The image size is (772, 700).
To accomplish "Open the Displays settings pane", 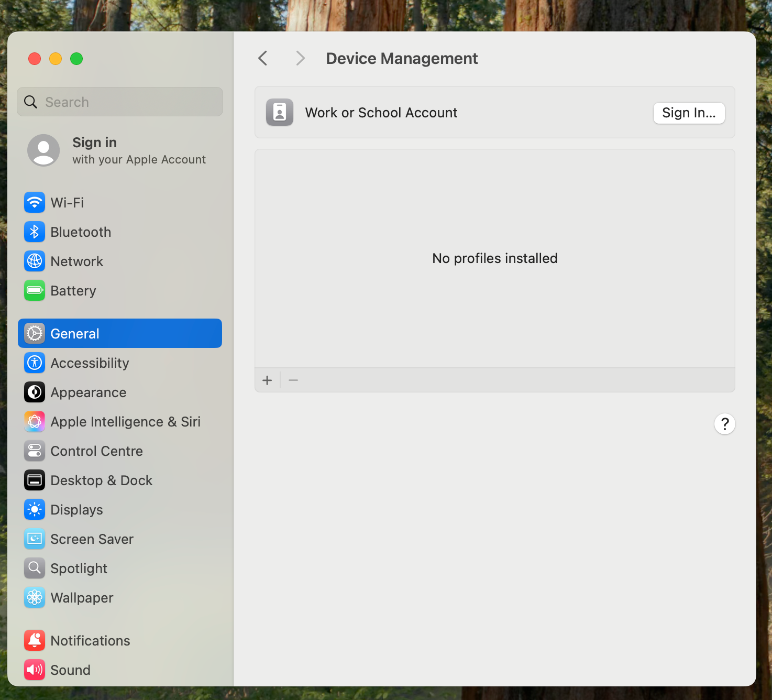I will pos(77,510).
